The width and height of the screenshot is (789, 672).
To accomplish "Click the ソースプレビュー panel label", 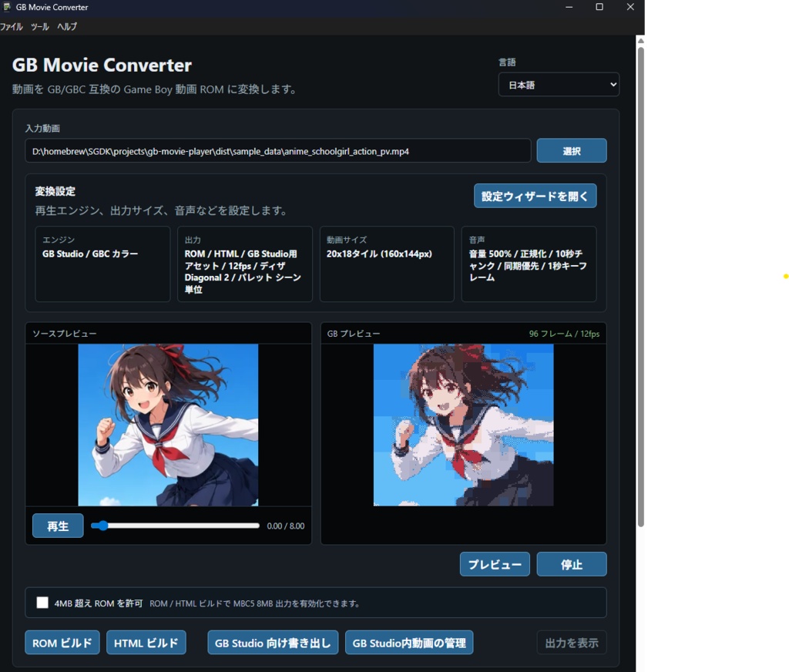I will [x=65, y=334].
